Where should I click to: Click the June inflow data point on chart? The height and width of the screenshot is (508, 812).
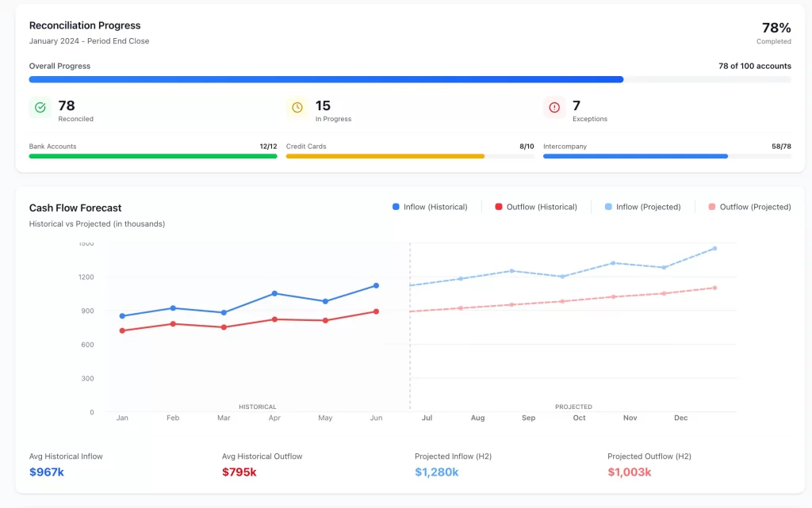tap(375, 285)
